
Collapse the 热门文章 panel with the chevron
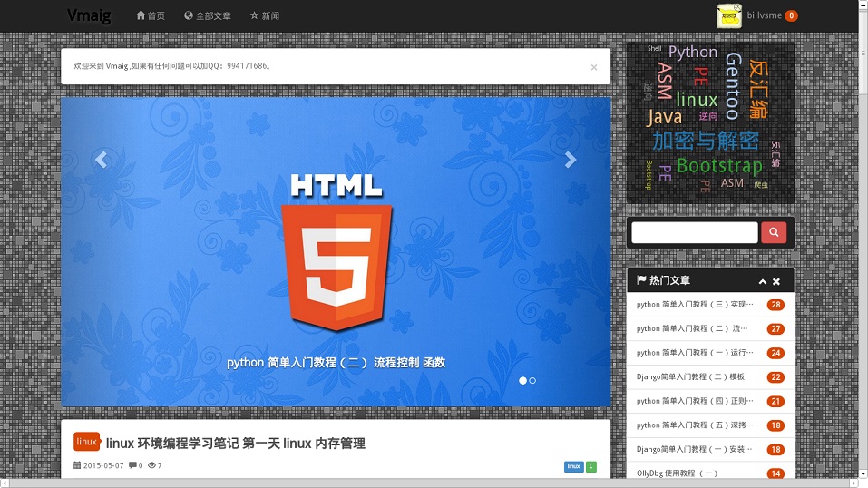pos(762,281)
